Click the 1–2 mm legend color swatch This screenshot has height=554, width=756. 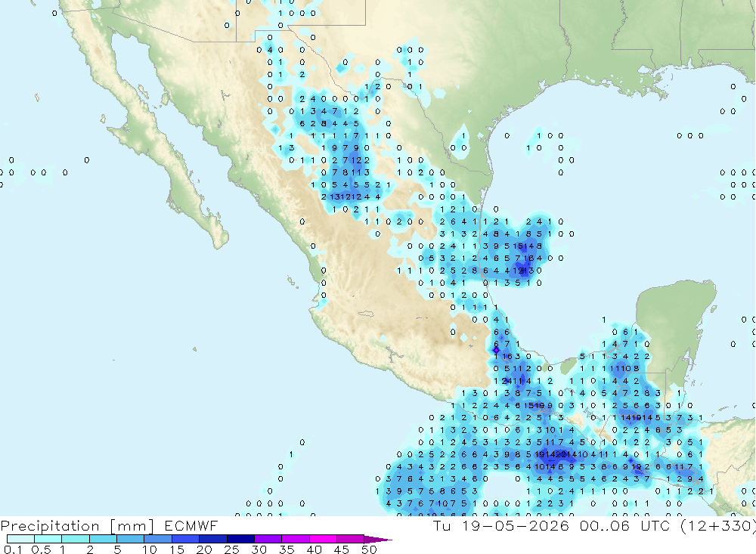[76, 539]
